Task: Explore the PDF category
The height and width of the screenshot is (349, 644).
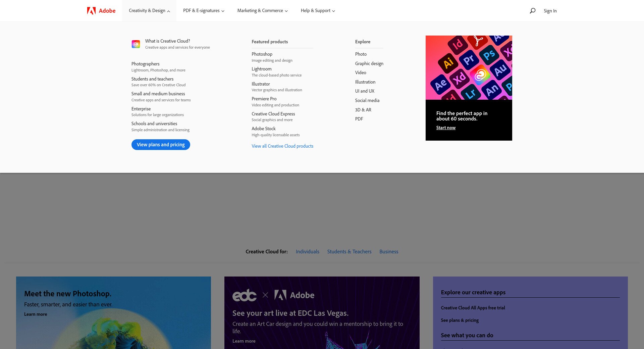Action: (359, 119)
